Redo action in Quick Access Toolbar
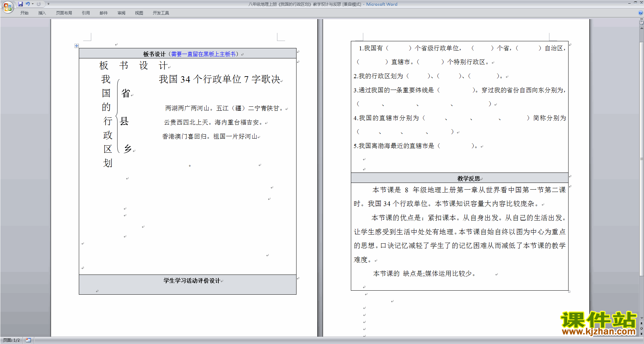 click(39, 4)
